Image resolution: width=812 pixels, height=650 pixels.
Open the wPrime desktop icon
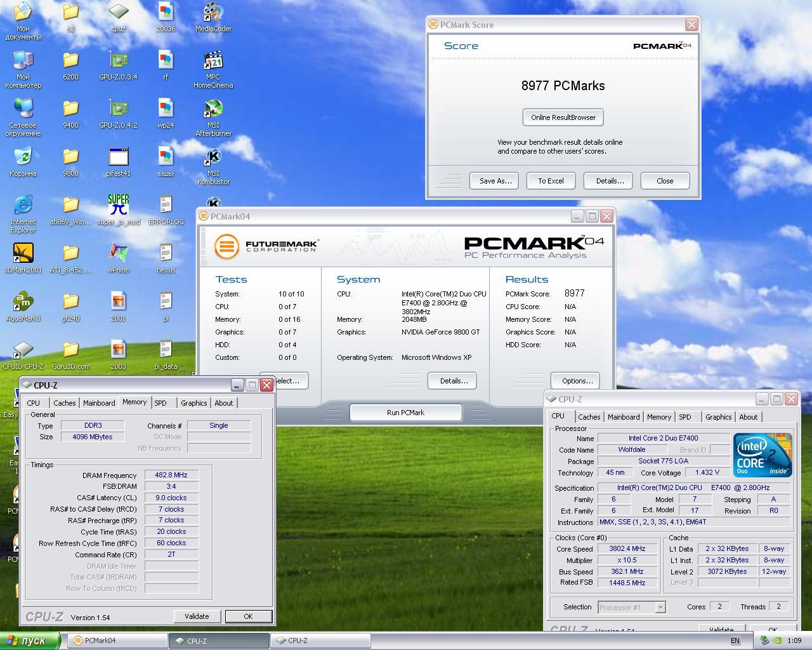click(118, 258)
